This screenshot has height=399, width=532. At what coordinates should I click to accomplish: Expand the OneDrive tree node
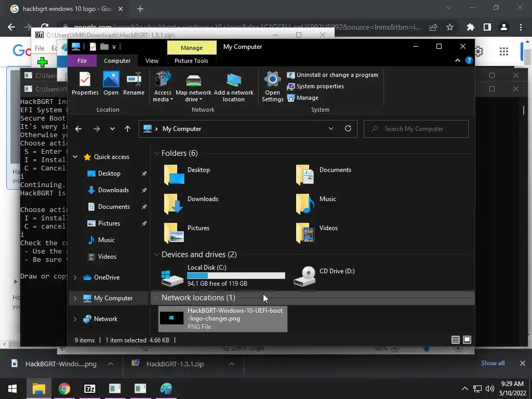pos(75,277)
